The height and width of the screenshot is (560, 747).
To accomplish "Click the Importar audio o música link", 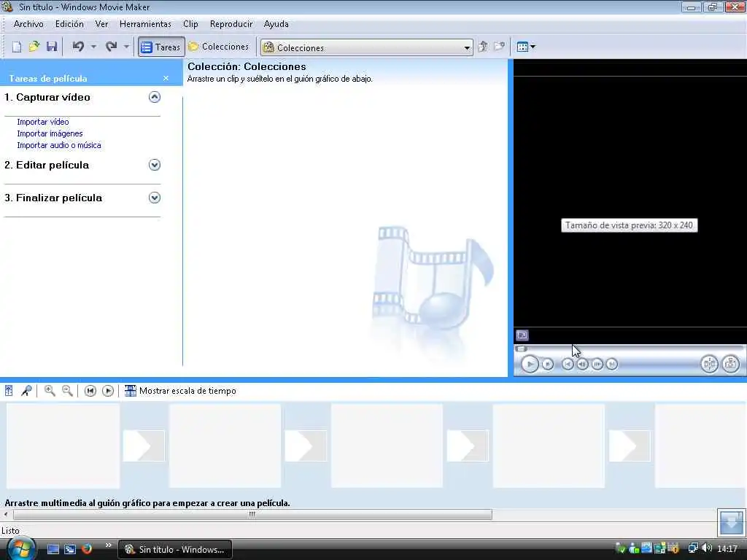I will (x=59, y=145).
